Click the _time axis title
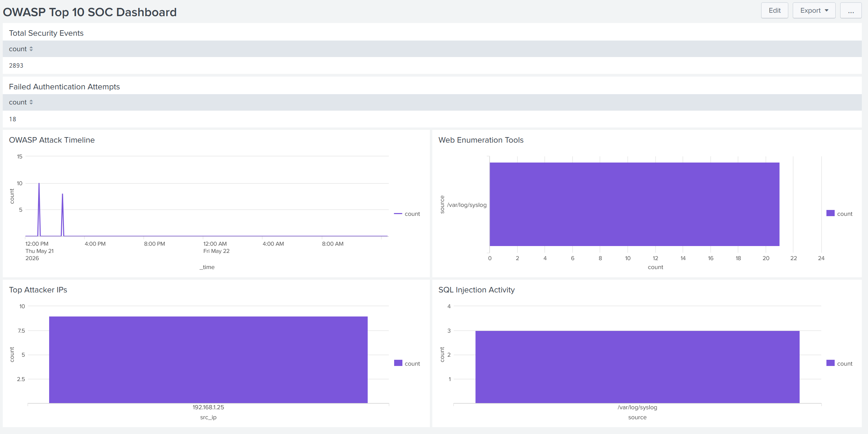The height and width of the screenshot is (434, 868). coord(207,267)
